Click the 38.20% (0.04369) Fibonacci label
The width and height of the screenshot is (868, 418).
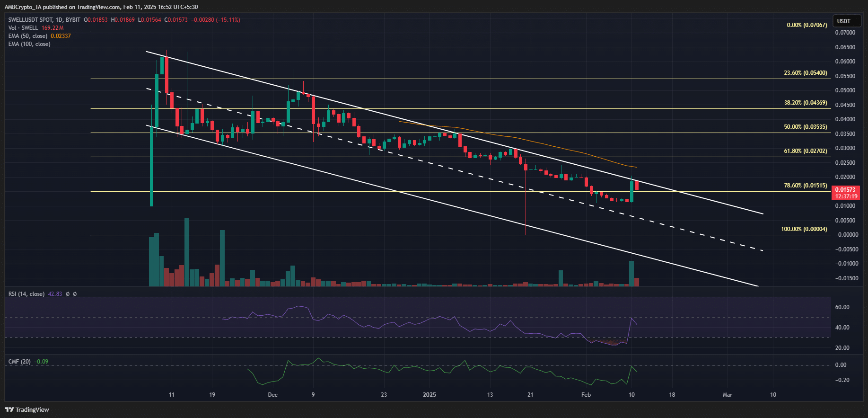805,103
